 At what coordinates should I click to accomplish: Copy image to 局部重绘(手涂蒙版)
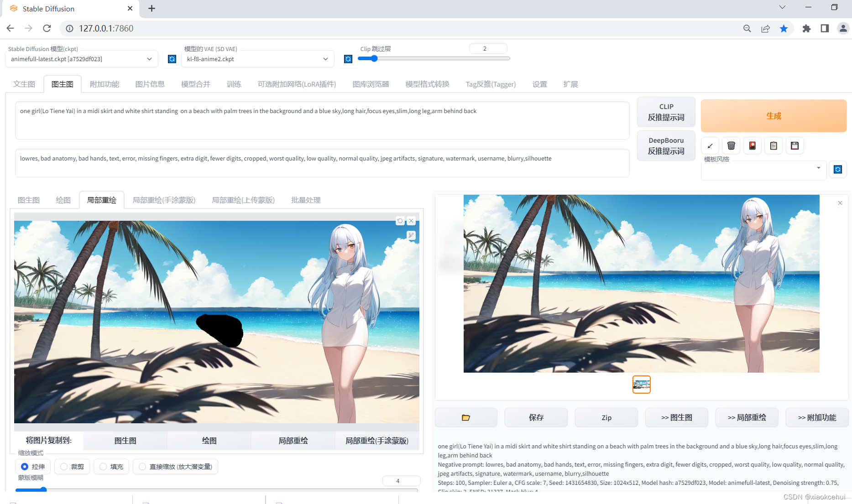click(377, 441)
